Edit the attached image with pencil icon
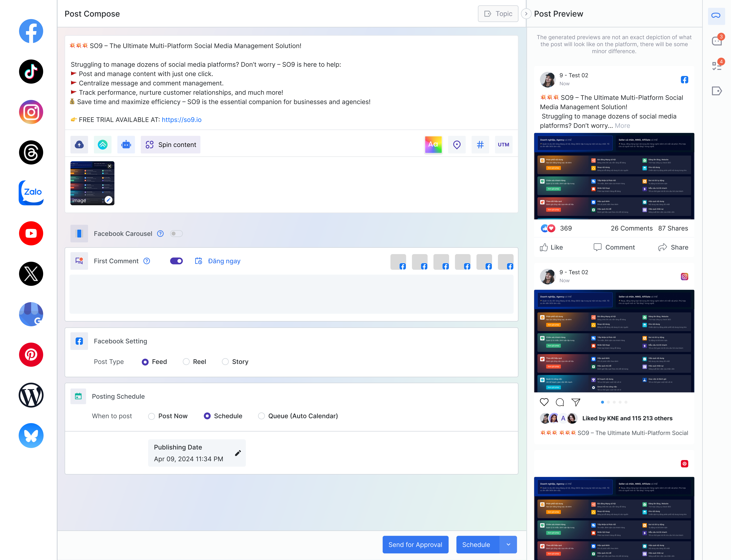Viewport: 731px width, 560px height. (x=108, y=200)
